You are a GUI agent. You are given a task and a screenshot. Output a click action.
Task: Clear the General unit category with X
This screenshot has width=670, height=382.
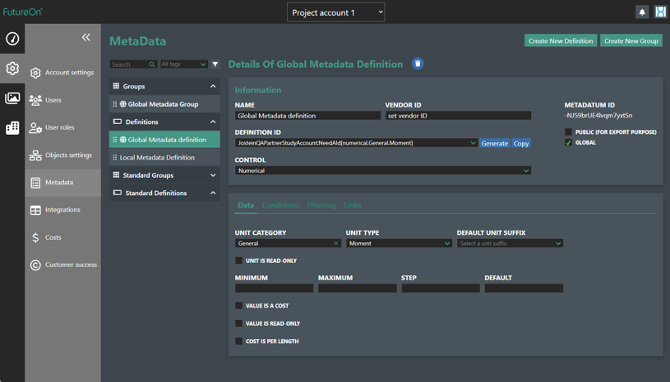[336, 243]
